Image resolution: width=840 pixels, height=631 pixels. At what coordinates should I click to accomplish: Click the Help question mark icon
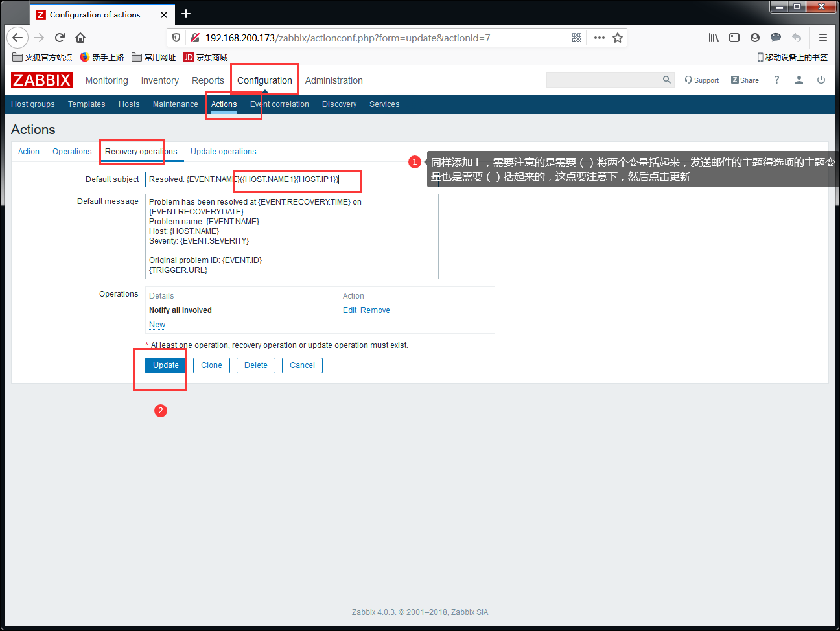[776, 80]
